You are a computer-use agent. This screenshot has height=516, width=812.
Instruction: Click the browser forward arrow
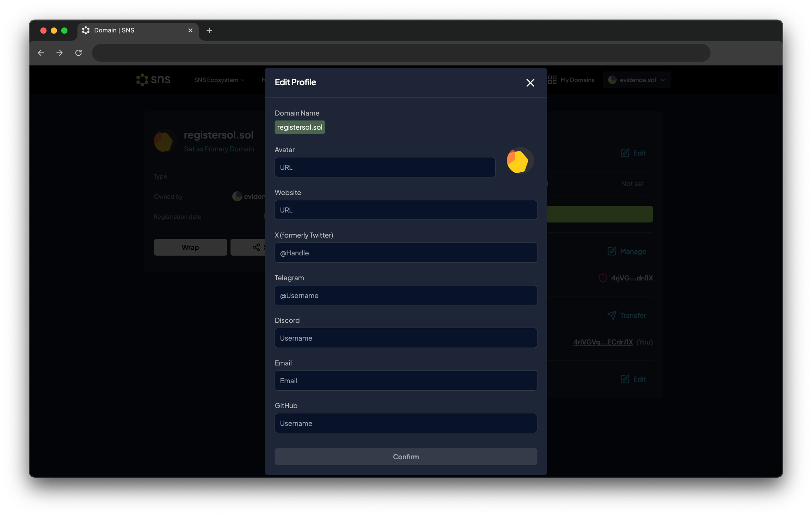point(60,53)
